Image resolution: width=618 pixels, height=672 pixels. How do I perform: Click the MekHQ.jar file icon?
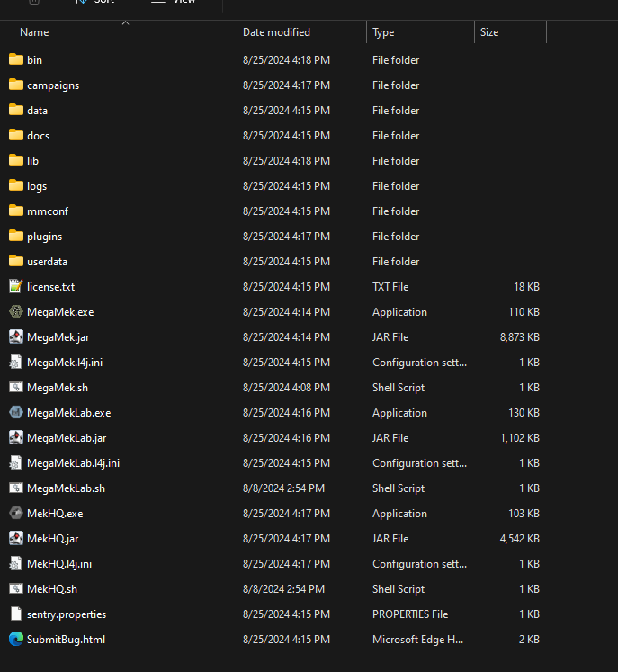click(16, 538)
